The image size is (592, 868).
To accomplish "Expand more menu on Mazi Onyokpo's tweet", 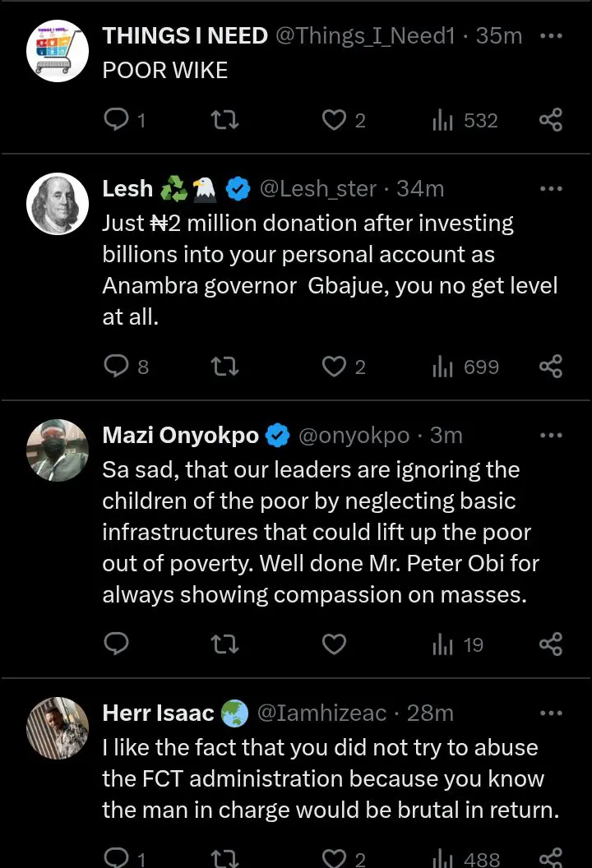I will pos(550,436).
